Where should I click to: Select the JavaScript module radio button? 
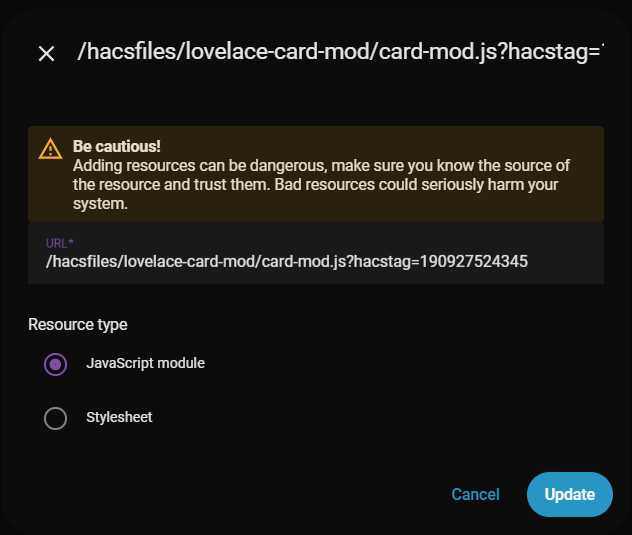(x=56, y=364)
